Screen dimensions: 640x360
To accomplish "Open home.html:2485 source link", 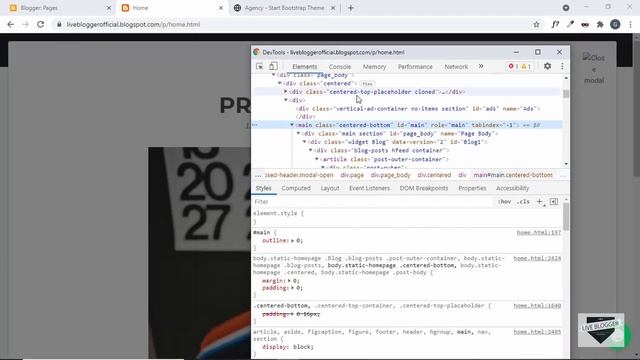I will point(537,332).
